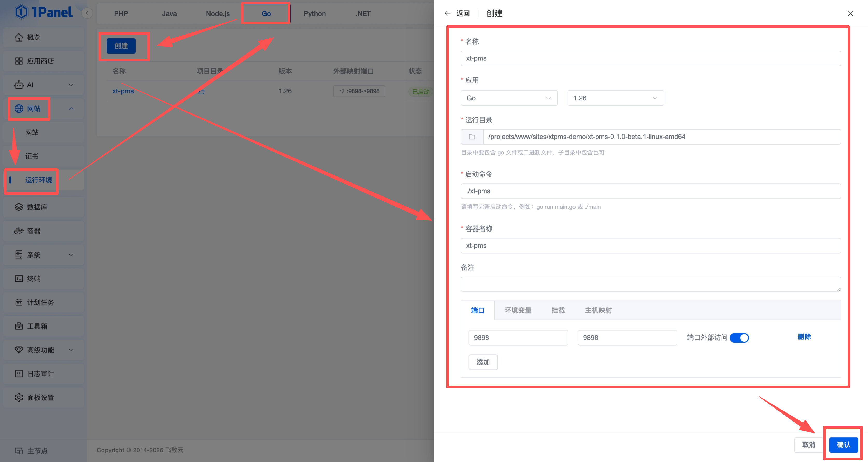Image resolution: width=868 pixels, height=462 pixels.
Task: Switch to the 环境变量 tab
Action: [517, 310]
